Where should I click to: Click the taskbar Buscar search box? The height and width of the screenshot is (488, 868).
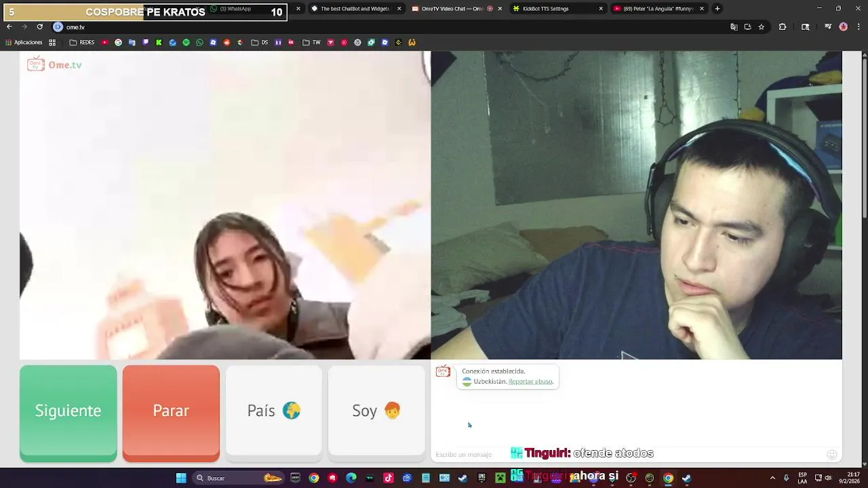[238, 478]
